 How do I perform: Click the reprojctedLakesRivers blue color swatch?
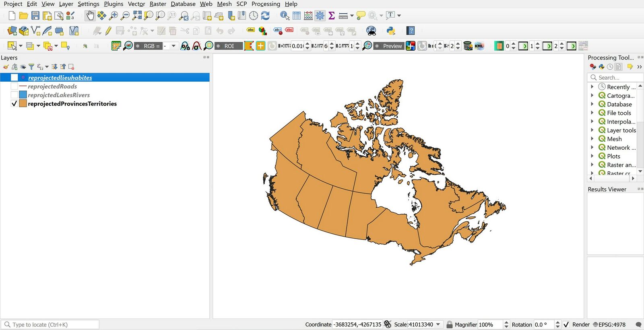pos(23,95)
